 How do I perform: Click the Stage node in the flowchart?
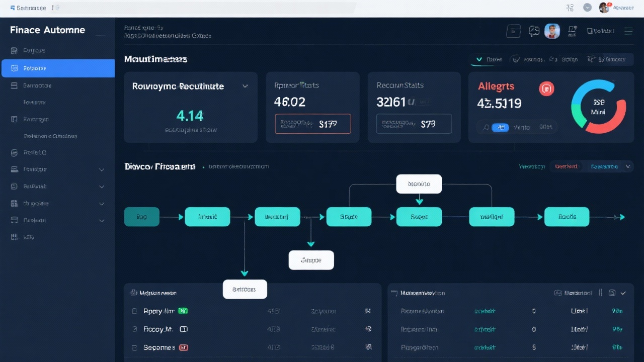click(x=349, y=217)
